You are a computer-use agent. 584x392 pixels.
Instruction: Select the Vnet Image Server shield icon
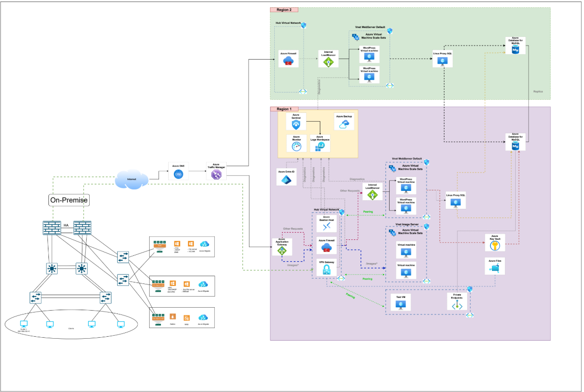[x=427, y=226]
